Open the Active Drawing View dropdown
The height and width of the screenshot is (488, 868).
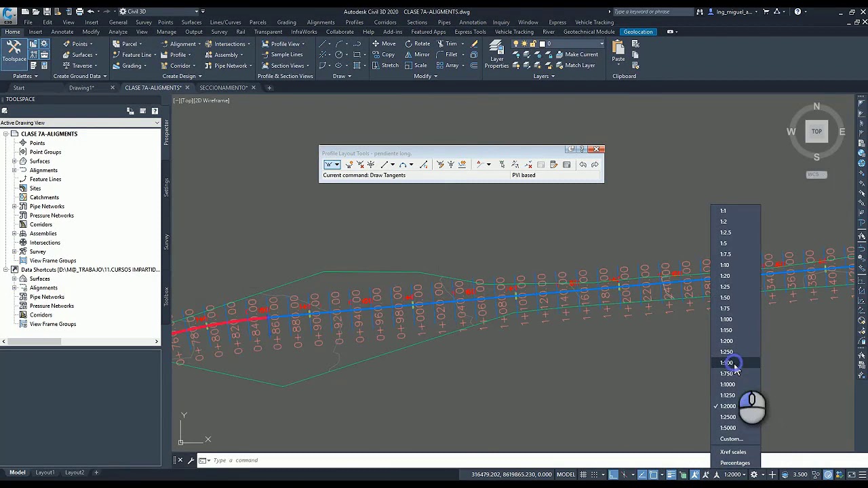coord(80,123)
